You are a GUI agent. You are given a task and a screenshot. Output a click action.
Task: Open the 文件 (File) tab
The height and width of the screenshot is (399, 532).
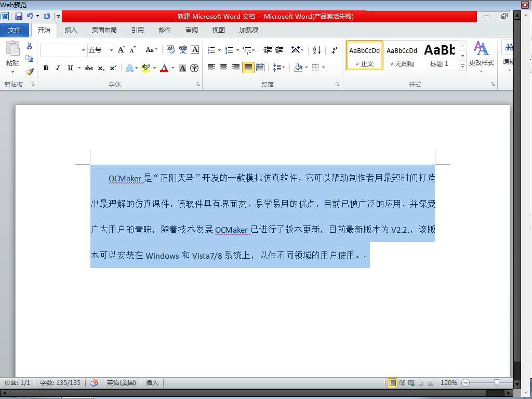(x=15, y=30)
